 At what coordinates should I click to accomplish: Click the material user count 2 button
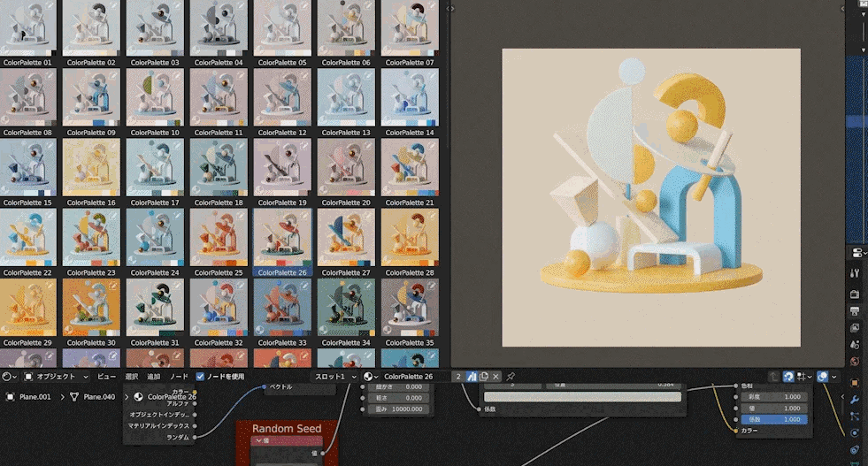(457, 377)
